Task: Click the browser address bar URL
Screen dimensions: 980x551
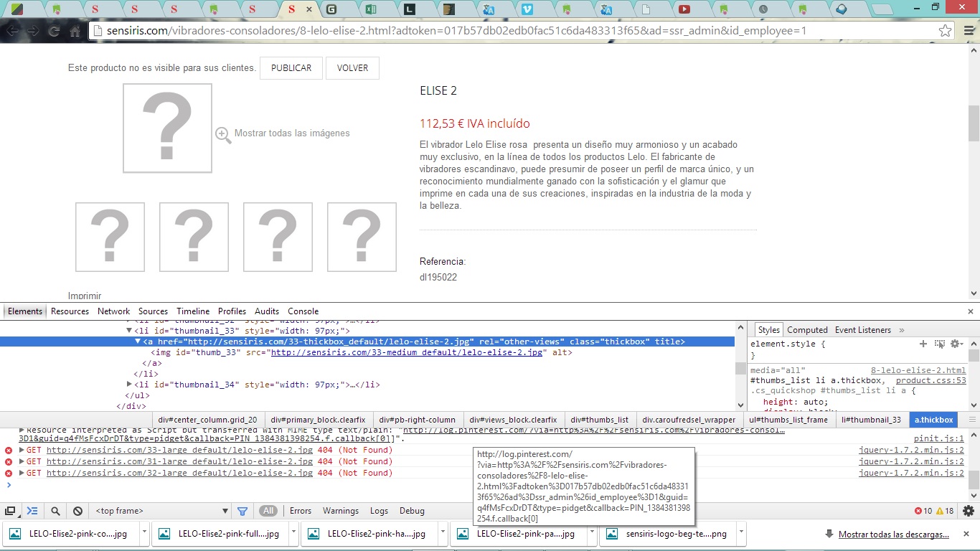Action: (x=457, y=31)
